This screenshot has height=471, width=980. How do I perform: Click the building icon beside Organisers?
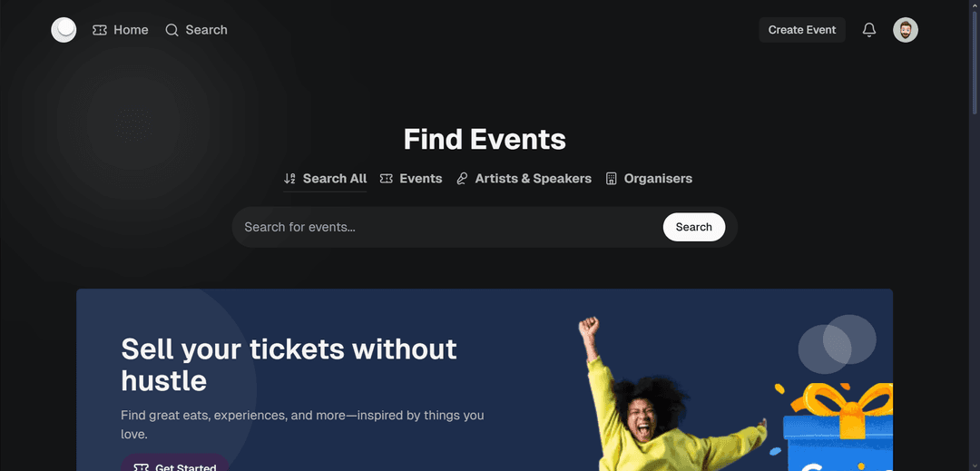612,179
